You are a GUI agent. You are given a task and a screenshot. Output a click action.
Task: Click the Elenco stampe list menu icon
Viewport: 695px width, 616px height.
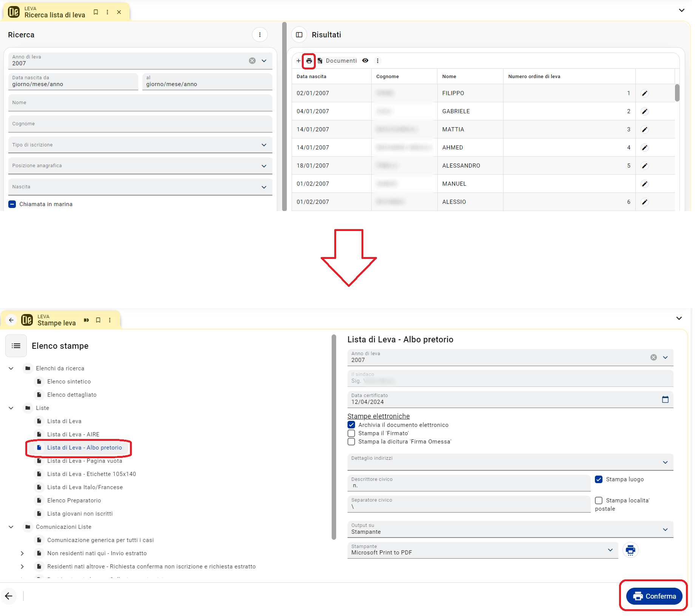pos(16,346)
